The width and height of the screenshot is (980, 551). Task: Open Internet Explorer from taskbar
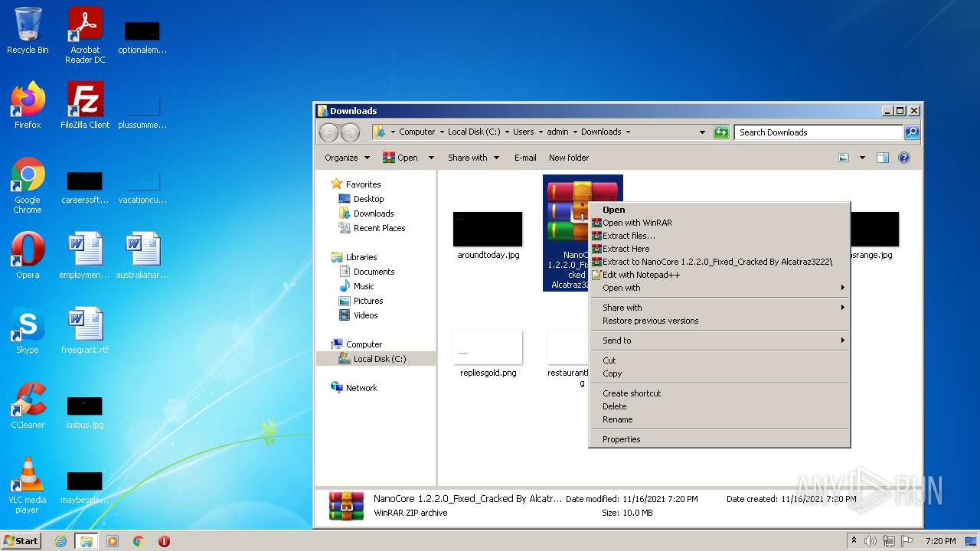coord(60,541)
